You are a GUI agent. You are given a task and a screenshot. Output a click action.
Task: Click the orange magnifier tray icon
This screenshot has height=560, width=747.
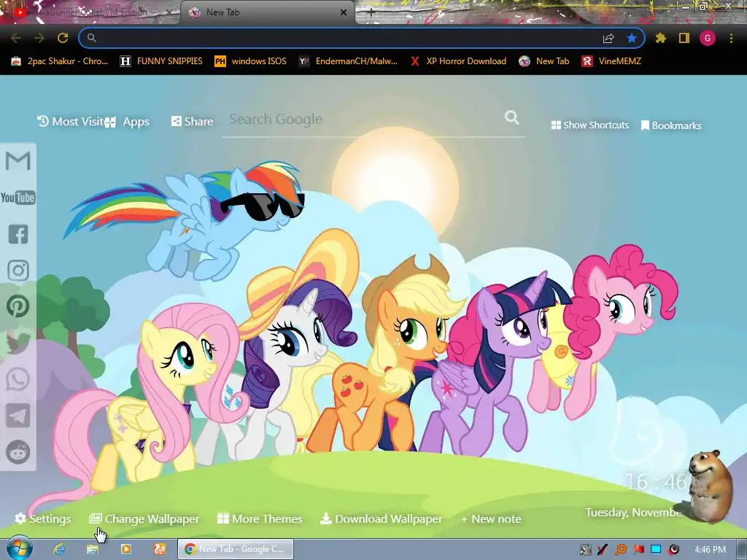click(x=620, y=550)
